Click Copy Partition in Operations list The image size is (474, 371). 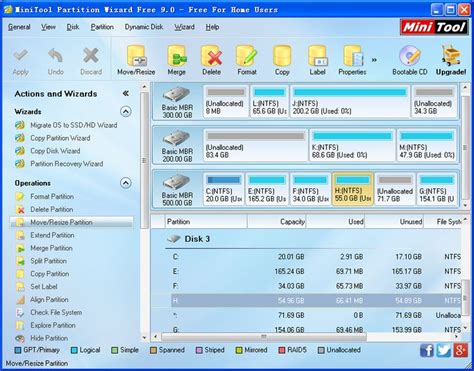43,274
